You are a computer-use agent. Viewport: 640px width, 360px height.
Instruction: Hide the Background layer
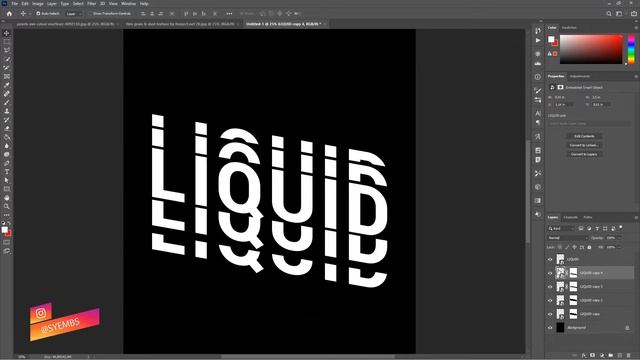pos(550,328)
